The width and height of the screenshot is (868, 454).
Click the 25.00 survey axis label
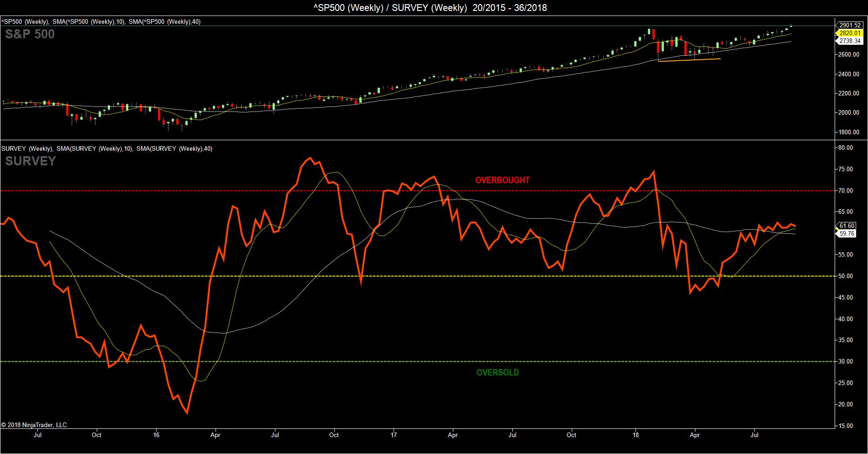coord(846,383)
